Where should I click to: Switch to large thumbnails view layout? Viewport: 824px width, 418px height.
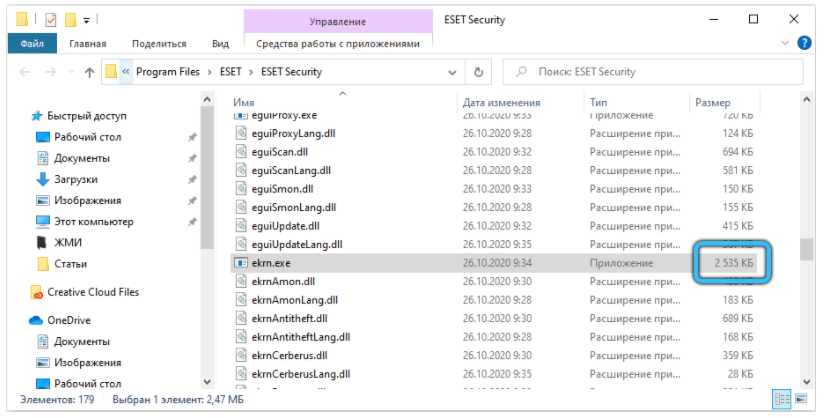pos(802,400)
